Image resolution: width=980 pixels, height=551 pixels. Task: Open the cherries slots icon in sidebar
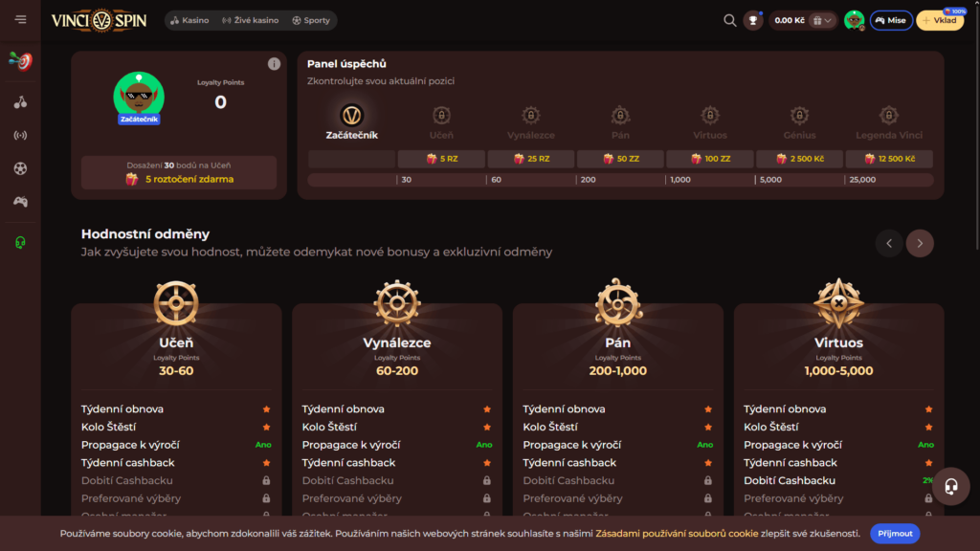pyautogui.click(x=20, y=102)
